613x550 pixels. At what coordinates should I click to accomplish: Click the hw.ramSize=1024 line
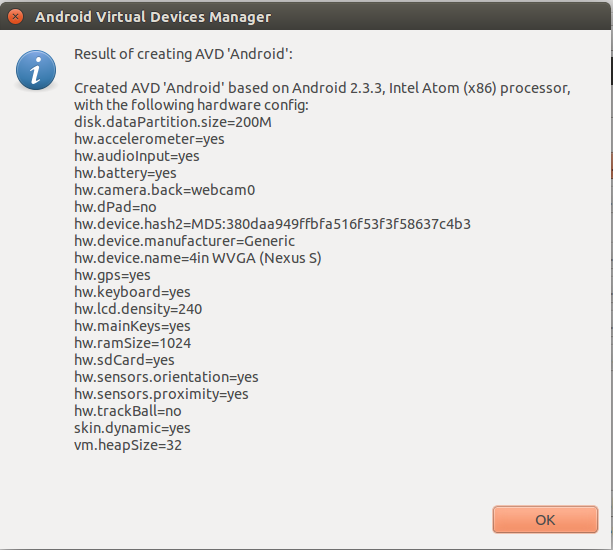[133, 343]
